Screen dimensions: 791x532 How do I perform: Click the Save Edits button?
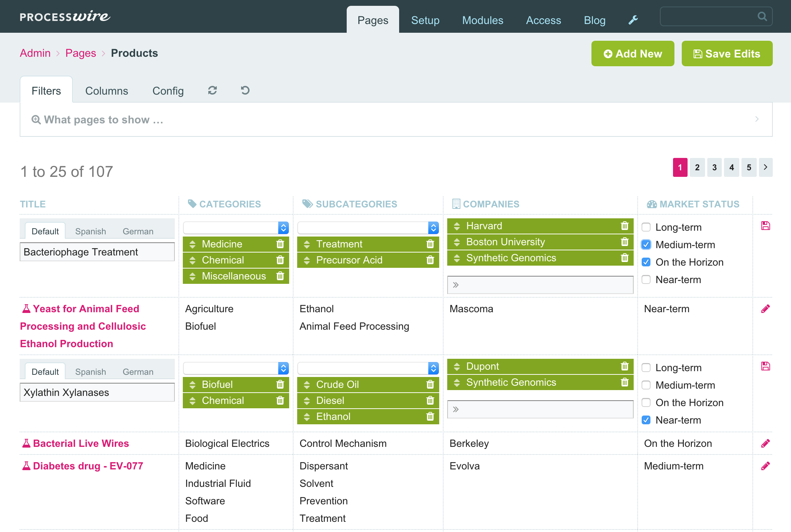click(727, 53)
